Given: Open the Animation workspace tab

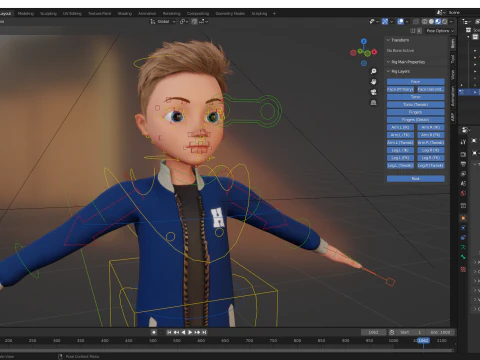Looking at the screenshot, I should [147, 14].
